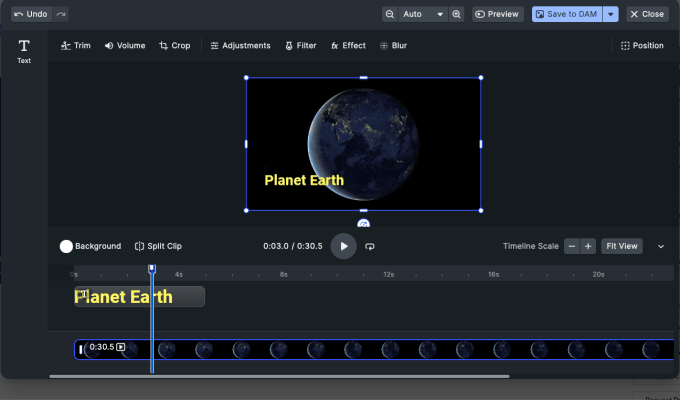Zoom in with the magnifier plus icon
The height and width of the screenshot is (400, 680).
tap(457, 14)
